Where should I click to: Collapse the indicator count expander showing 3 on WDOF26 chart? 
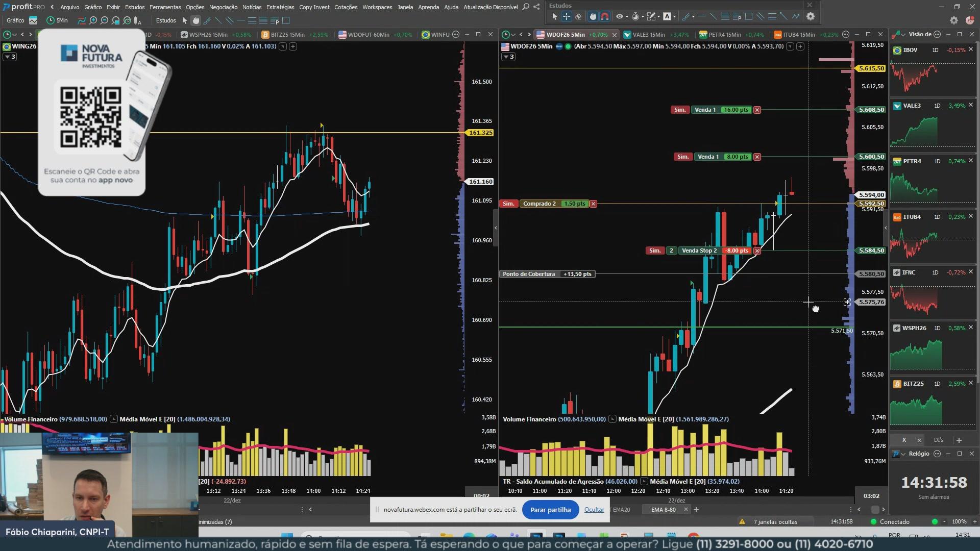pos(508,57)
